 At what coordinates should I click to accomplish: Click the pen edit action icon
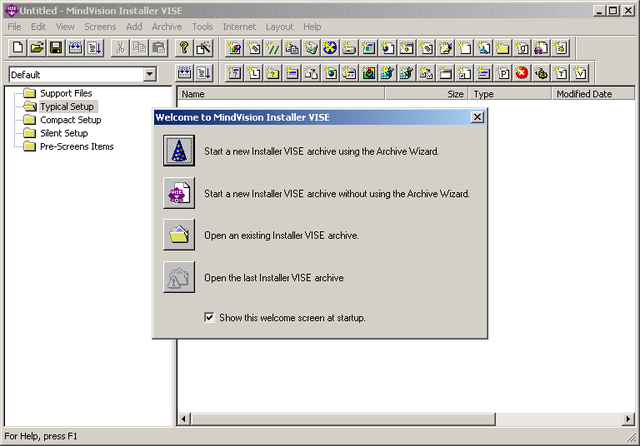pos(445,48)
